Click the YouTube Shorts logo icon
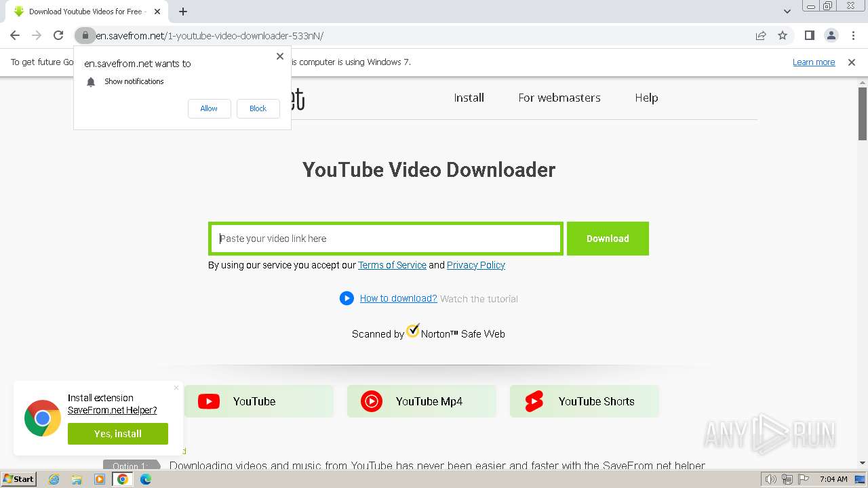 pos(534,401)
